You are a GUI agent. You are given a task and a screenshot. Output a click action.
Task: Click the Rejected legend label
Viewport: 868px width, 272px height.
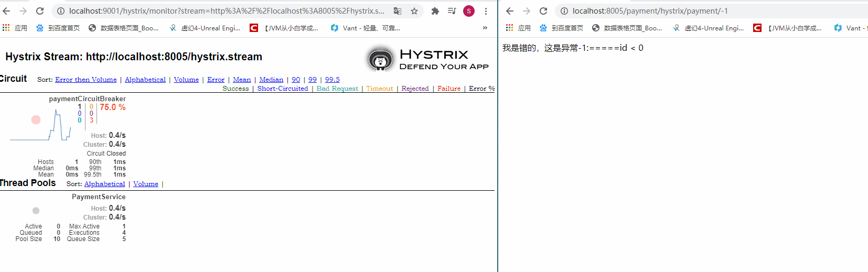click(x=415, y=89)
